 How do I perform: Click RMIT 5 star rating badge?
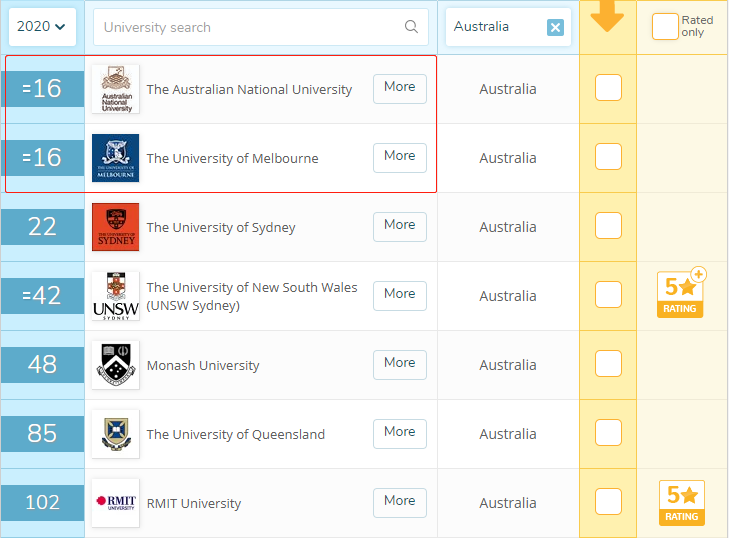pos(682,503)
